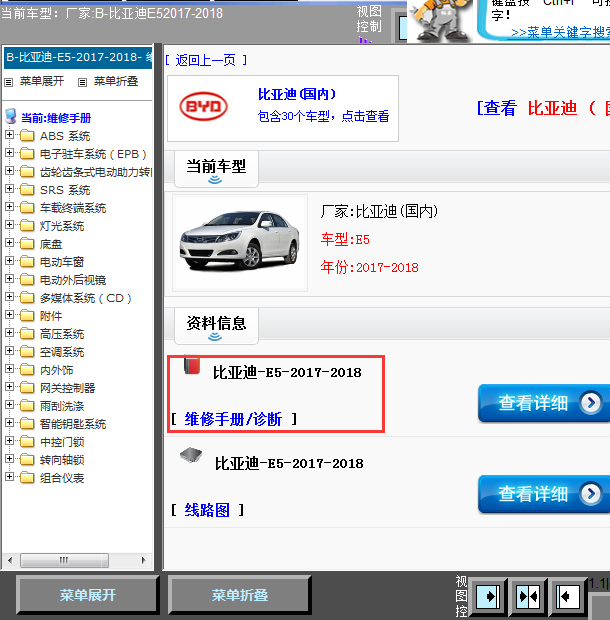Open the 组合仪表 folder icon

[x=27, y=477]
